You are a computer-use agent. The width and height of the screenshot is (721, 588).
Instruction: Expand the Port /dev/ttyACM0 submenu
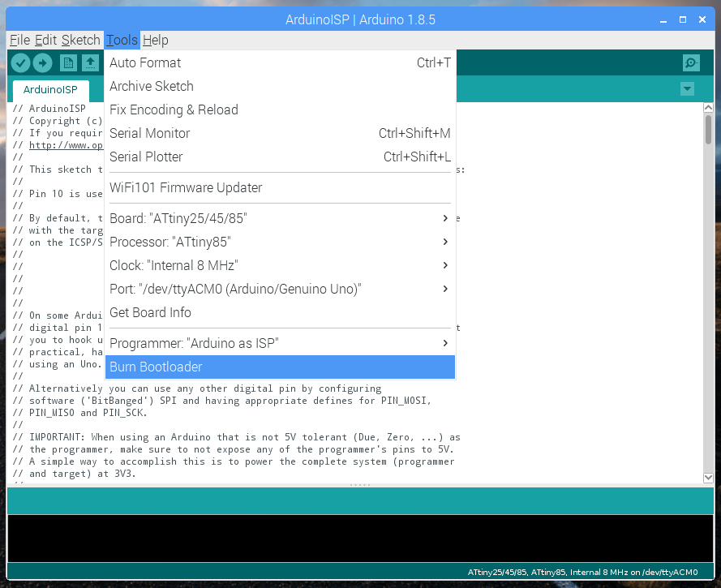(x=280, y=289)
